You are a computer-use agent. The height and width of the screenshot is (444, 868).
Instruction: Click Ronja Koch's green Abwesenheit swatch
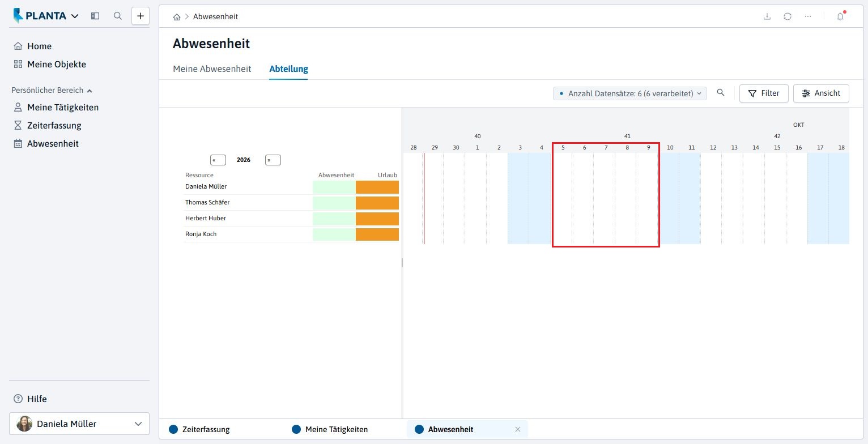(334, 234)
